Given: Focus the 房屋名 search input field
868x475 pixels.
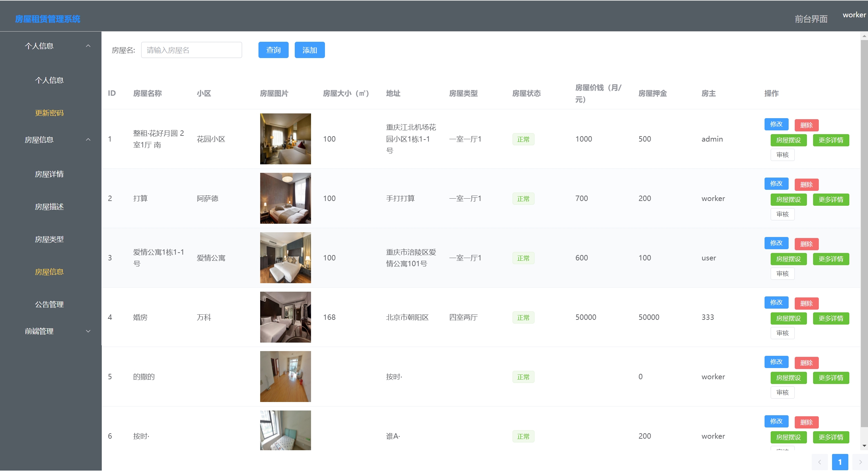Looking at the screenshot, I should point(191,50).
